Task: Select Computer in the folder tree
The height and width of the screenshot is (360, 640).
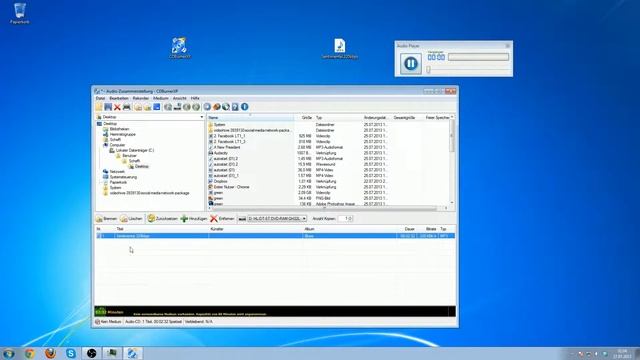Action: [117, 145]
